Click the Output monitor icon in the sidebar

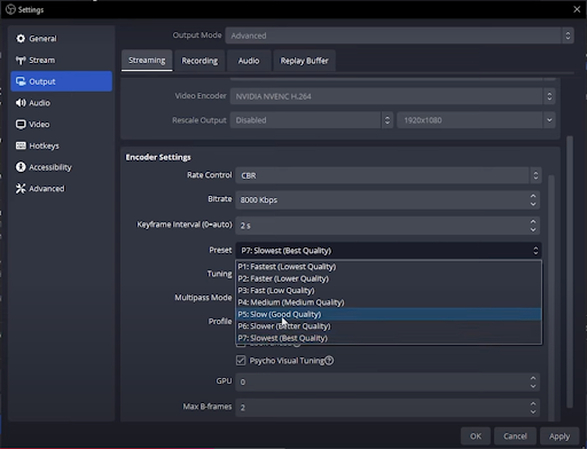tap(21, 81)
